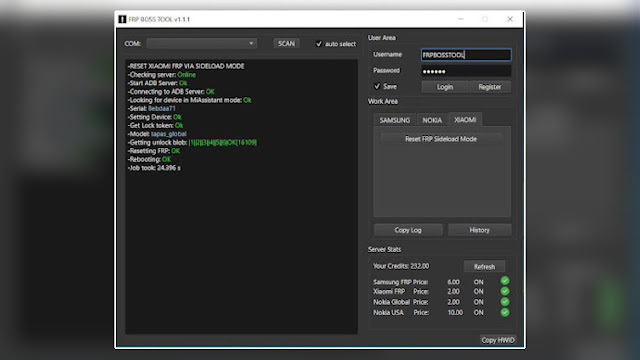Viewport: 640px width, 360px height.
Task: Select the XIAOMI tab
Action: point(465,120)
